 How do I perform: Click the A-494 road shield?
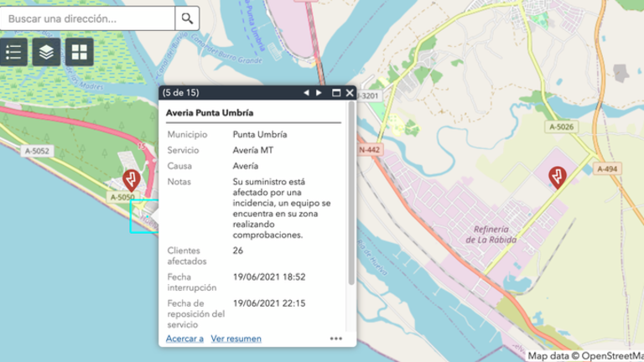(x=607, y=168)
